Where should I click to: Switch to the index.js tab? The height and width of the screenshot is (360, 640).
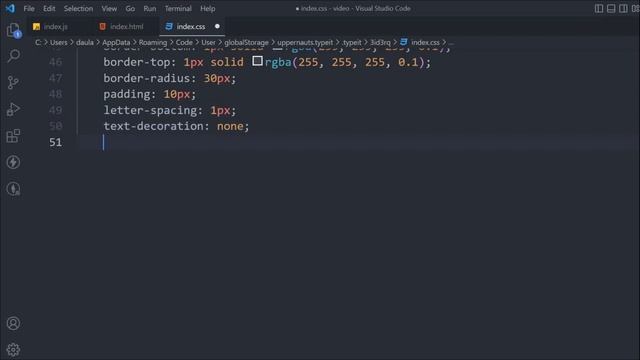coord(56,27)
